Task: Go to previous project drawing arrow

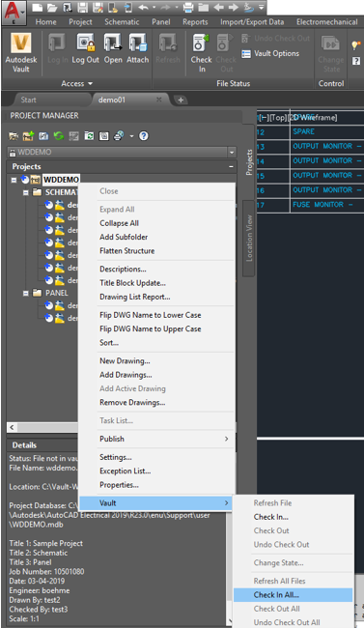Action: pos(218,7)
